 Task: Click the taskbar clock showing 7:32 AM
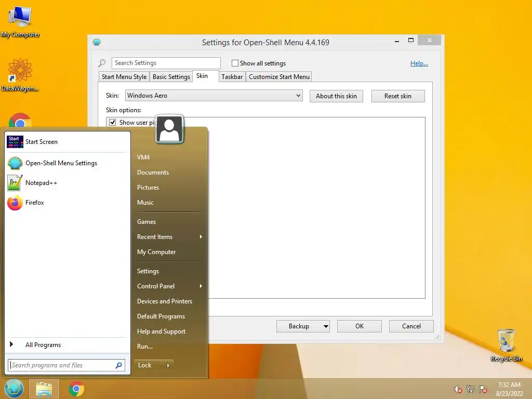click(509, 389)
